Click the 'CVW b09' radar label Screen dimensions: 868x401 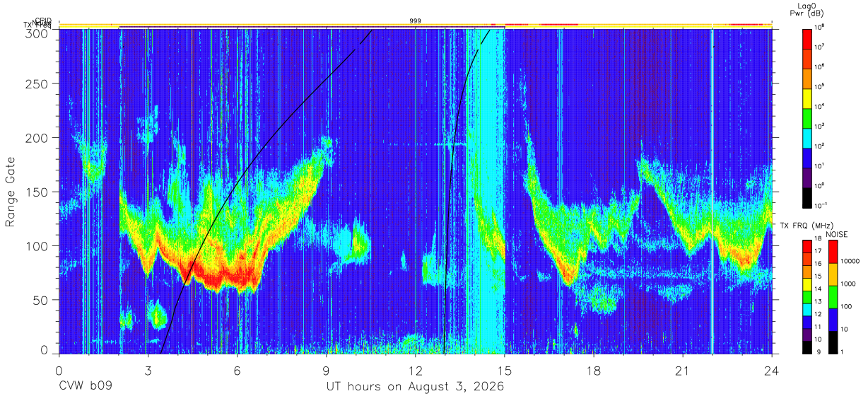(x=85, y=387)
